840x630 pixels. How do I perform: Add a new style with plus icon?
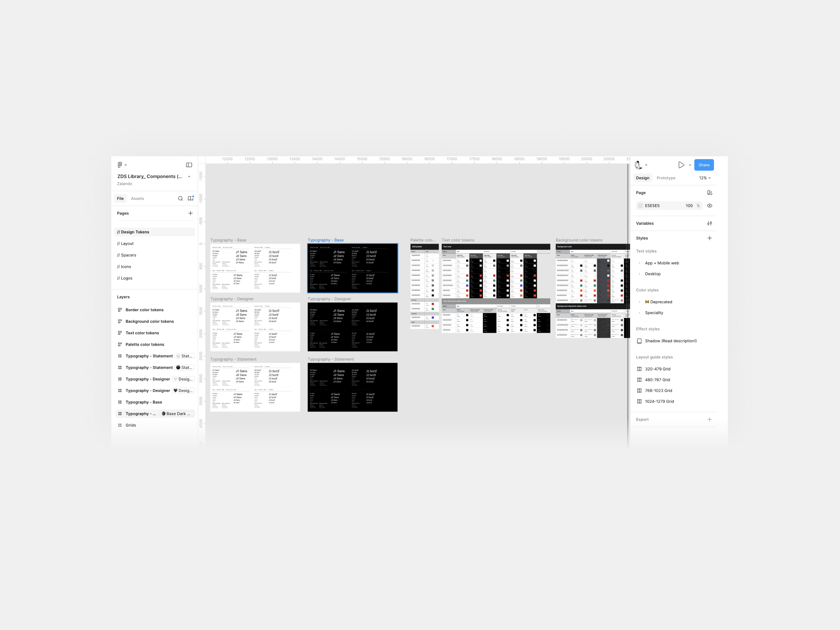point(709,238)
